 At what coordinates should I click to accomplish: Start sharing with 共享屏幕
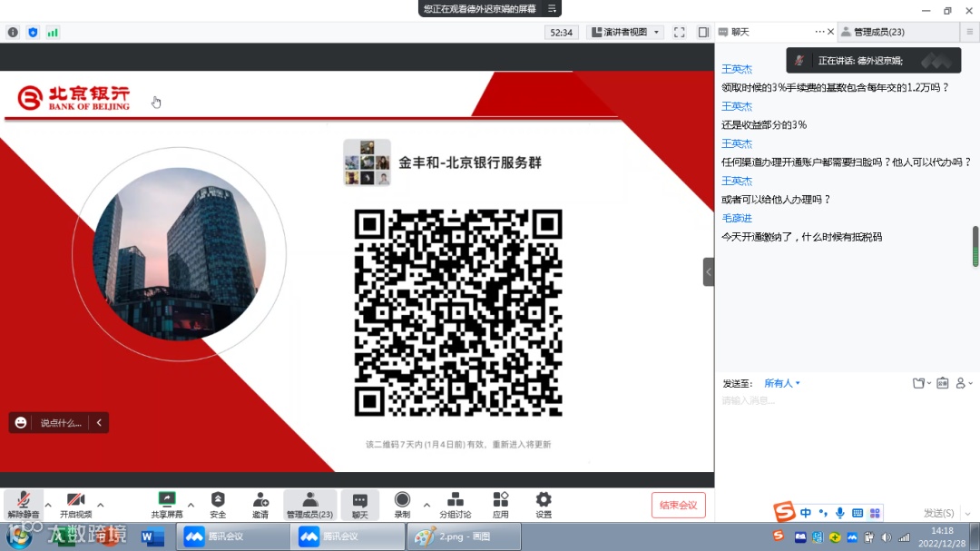click(x=167, y=505)
